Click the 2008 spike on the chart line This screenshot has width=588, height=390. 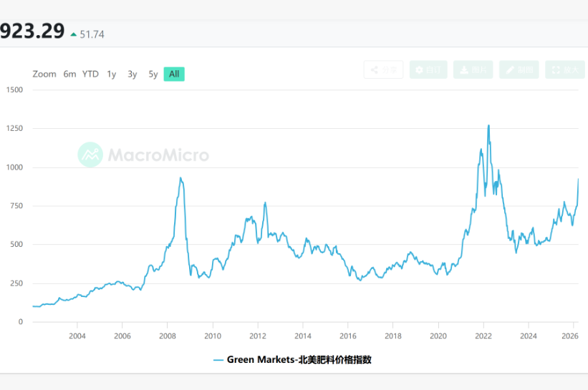[180, 178]
